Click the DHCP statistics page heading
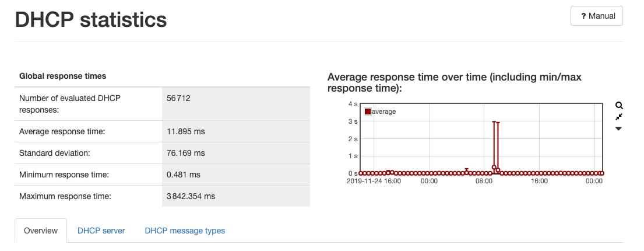The width and height of the screenshot is (644, 251). [91, 20]
